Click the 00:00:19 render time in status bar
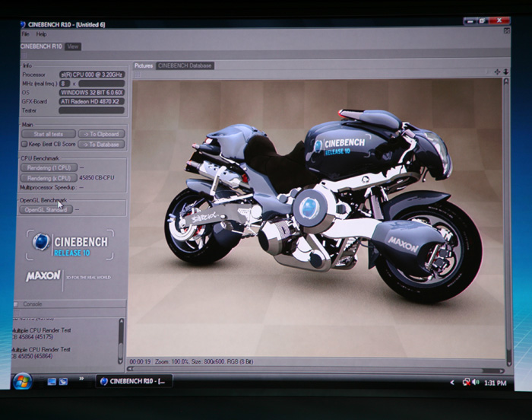This screenshot has width=532, height=420. click(x=140, y=361)
